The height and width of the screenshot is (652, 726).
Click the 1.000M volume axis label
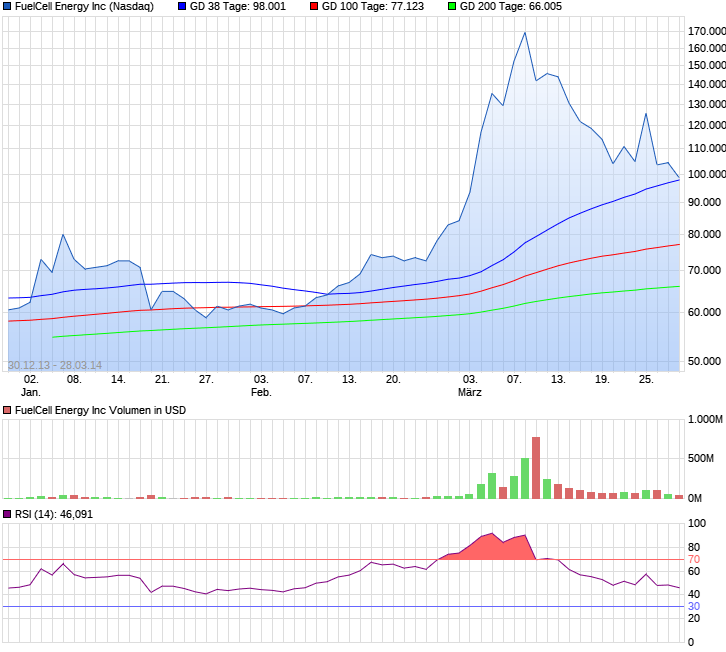[705, 419]
